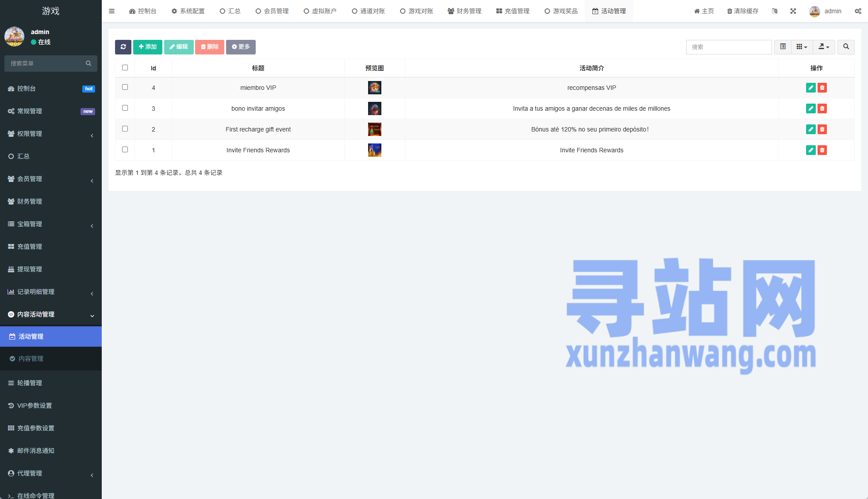Click the 添加 add button

coord(148,47)
